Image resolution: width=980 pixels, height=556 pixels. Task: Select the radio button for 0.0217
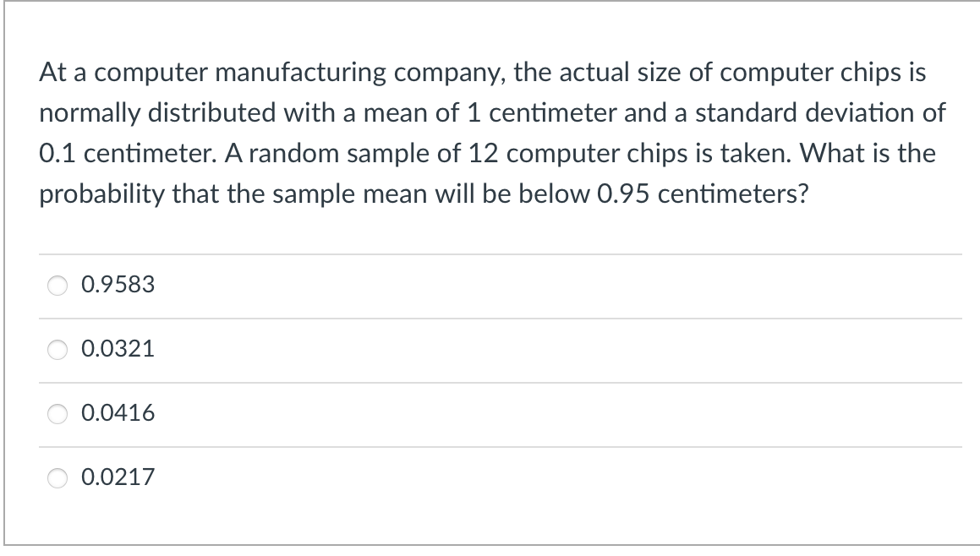click(x=57, y=478)
